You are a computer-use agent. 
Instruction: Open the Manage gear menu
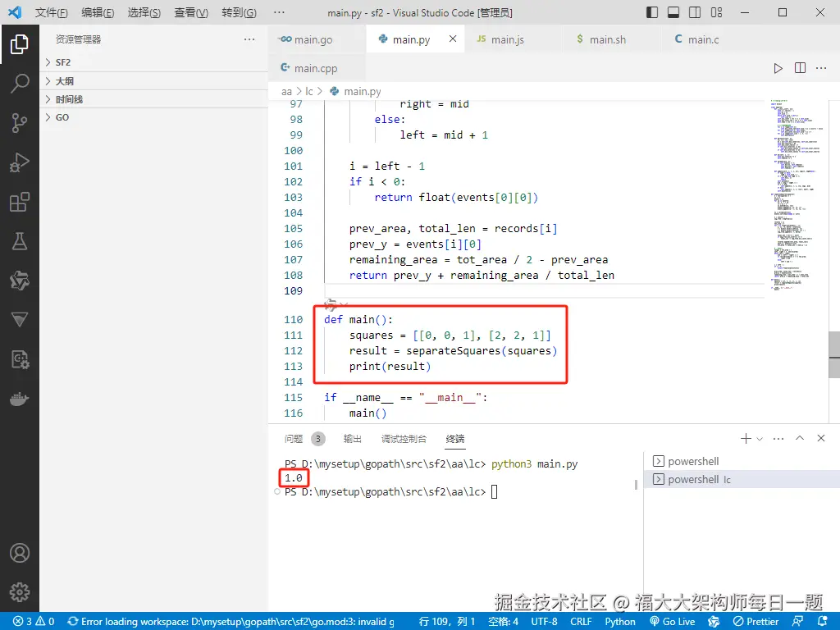(20, 592)
